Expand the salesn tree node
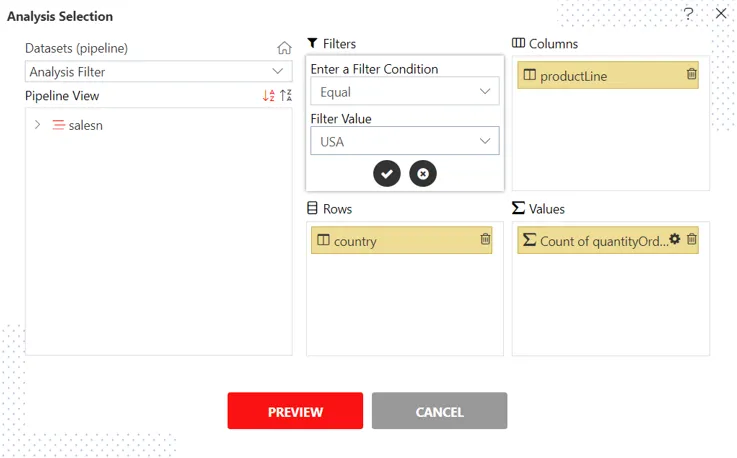Viewport: 737px width, 458px height. click(38, 125)
